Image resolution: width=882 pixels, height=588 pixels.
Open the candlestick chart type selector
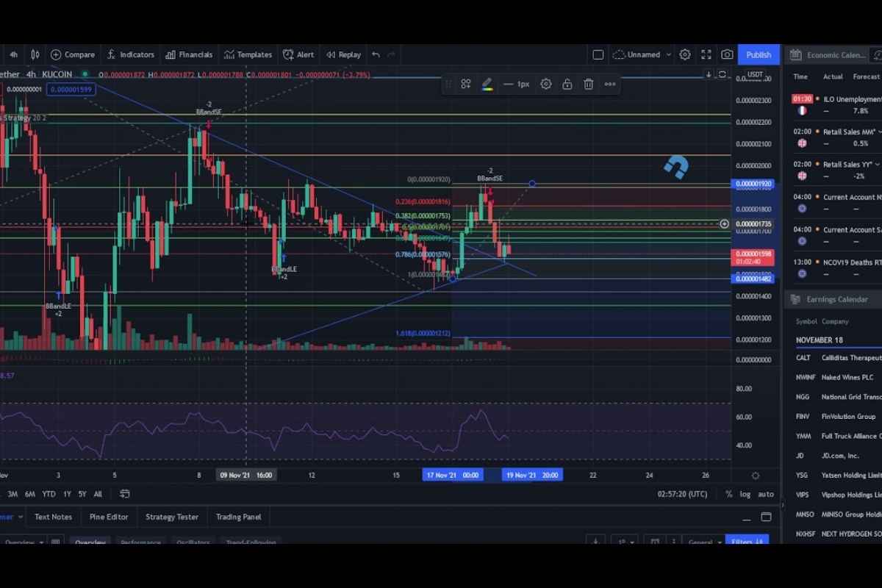tap(35, 54)
